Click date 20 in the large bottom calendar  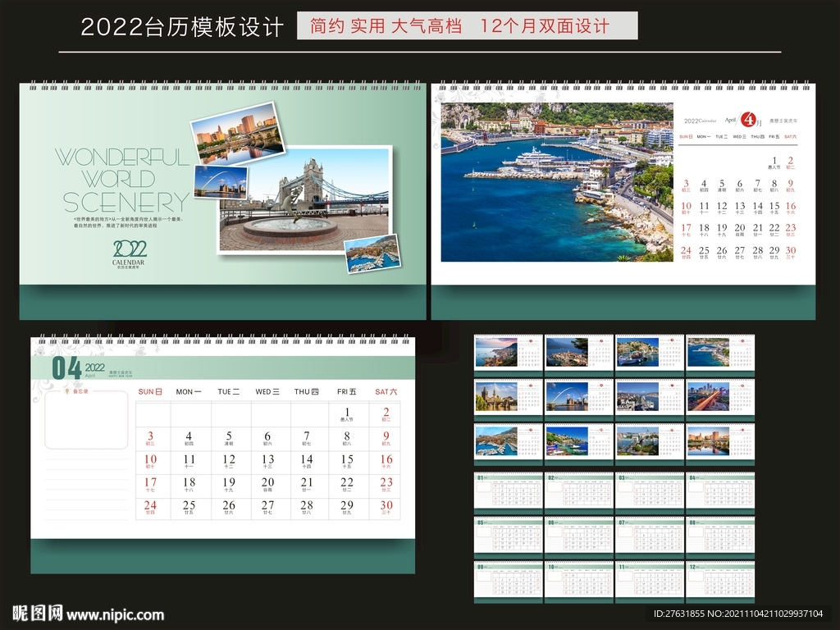point(267,483)
